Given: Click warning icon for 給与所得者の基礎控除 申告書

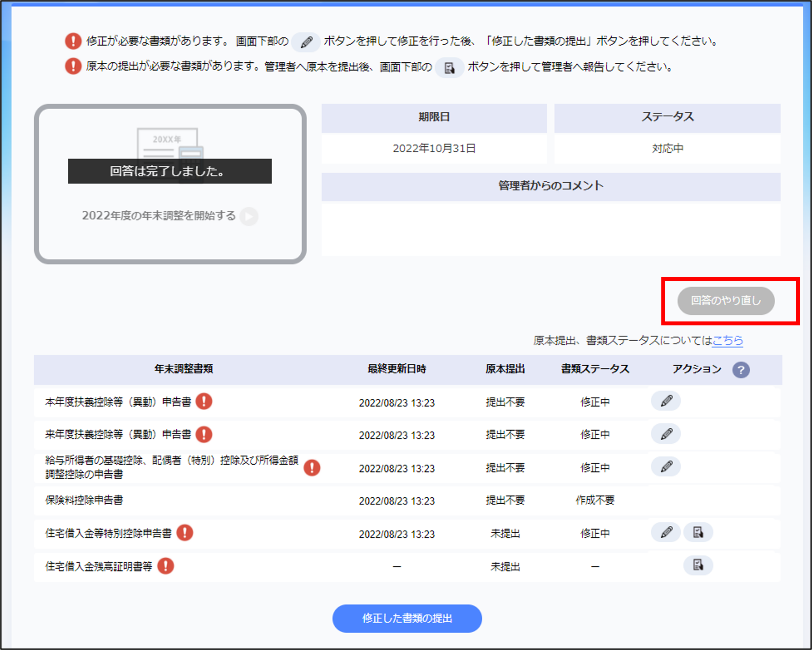Looking at the screenshot, I should [x=312, y=468].
